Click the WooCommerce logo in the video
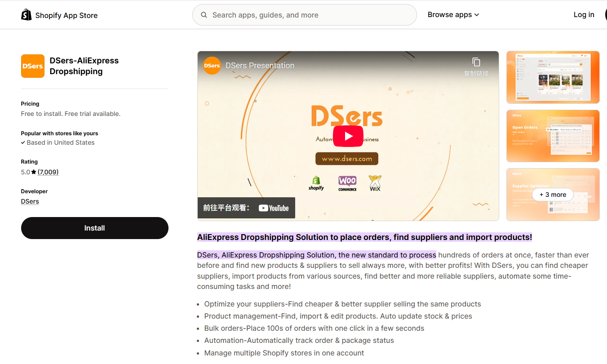 click(346, 183)
